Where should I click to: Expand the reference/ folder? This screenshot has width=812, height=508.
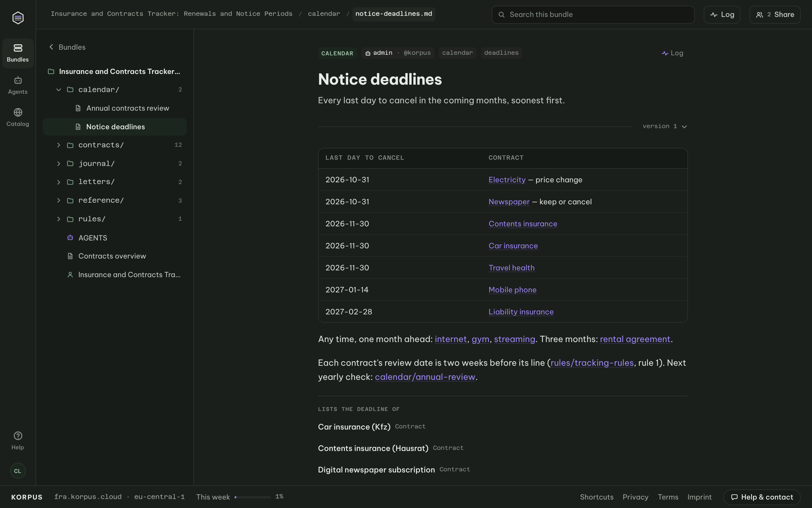coord(59,201)
